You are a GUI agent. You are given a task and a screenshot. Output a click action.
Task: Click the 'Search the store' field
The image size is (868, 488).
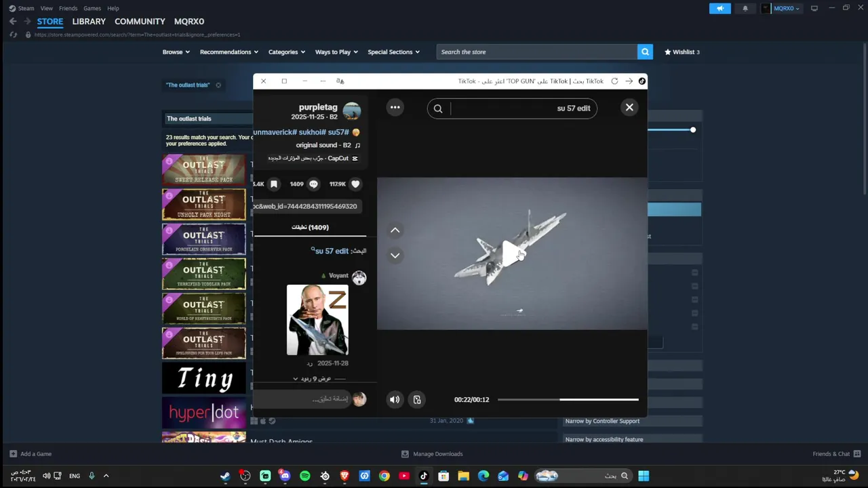[537, 52]
